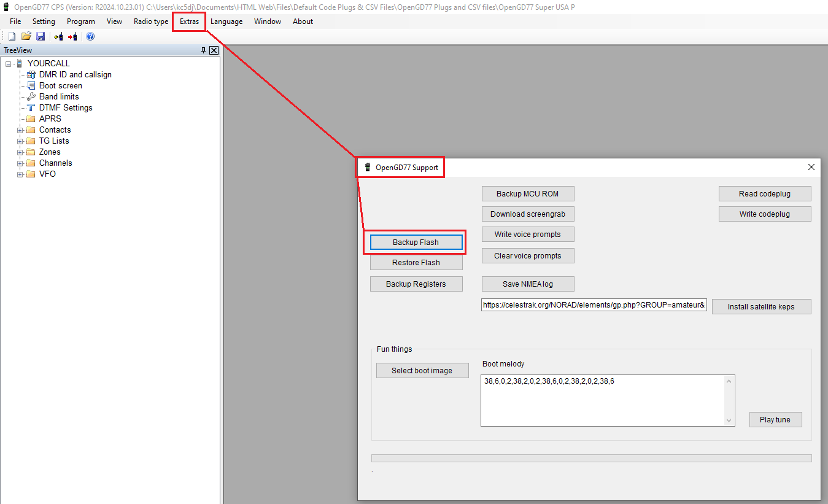
Task: Click the DTMF Settings T icon
Action: pos(31,107)
